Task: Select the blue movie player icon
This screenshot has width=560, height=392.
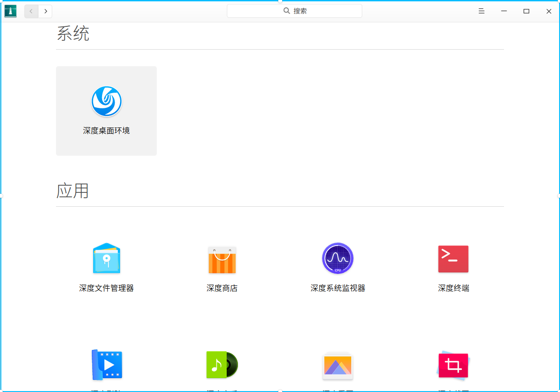Action: (107, 365)
